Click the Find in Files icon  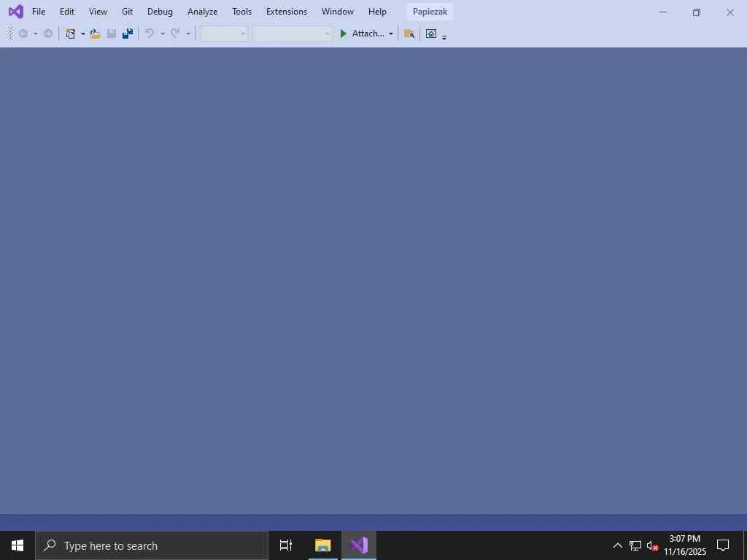(x=409, y=34)
